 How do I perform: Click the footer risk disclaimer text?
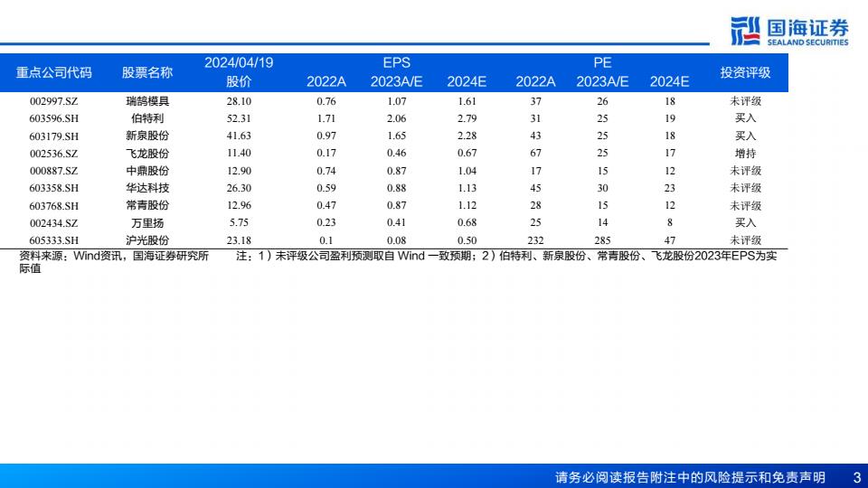click(690, 476)
